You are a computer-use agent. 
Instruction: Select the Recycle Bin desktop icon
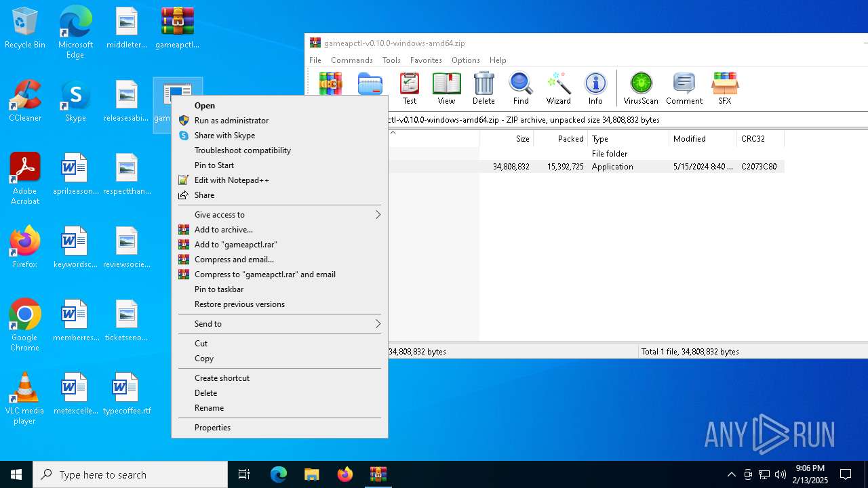(x=25, y=28)
